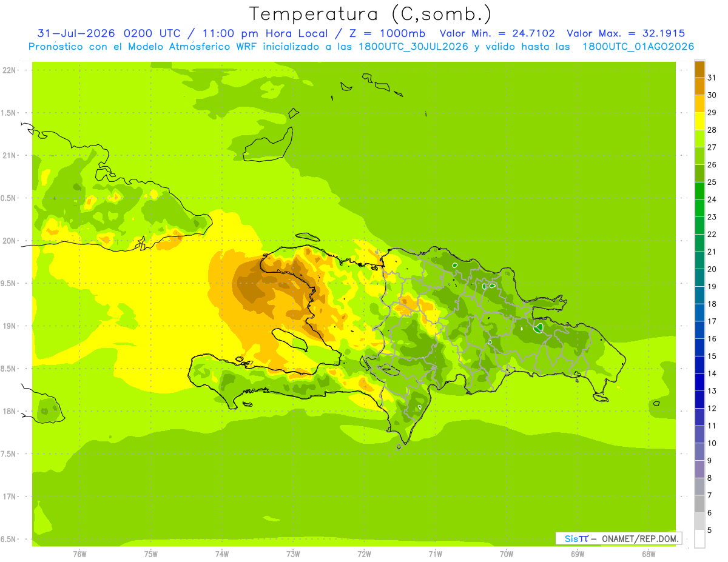Click the green swatch between 24 and 25
This screenshot has width=728, height=562.
coord(699,191)
